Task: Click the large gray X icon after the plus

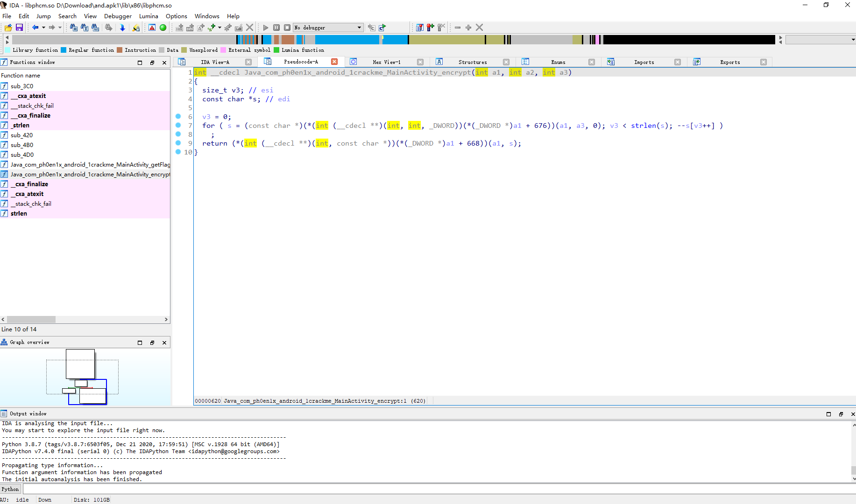Action: tap(479, 28)
